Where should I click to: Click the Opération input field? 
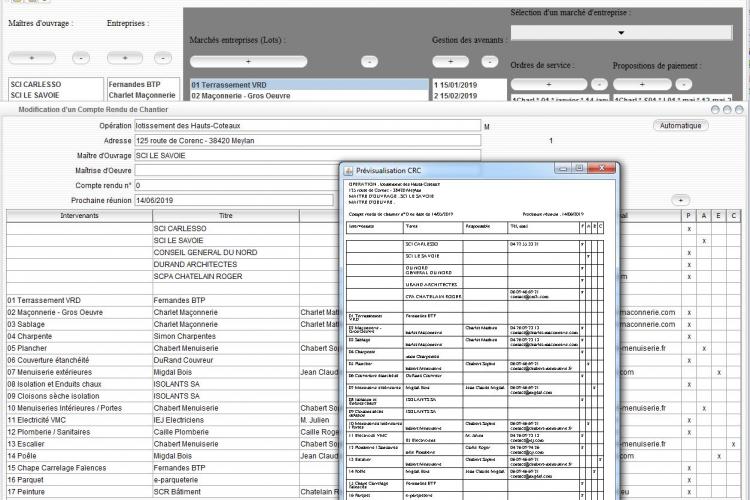point(308,125)
